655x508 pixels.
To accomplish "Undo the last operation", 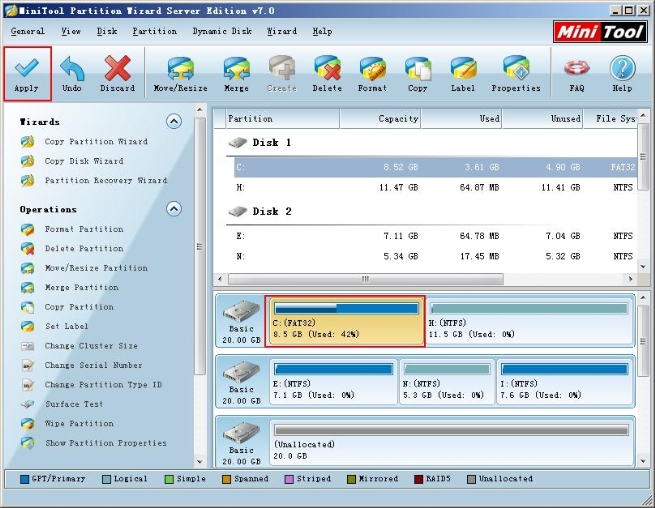I will click(x=72, y=74).
